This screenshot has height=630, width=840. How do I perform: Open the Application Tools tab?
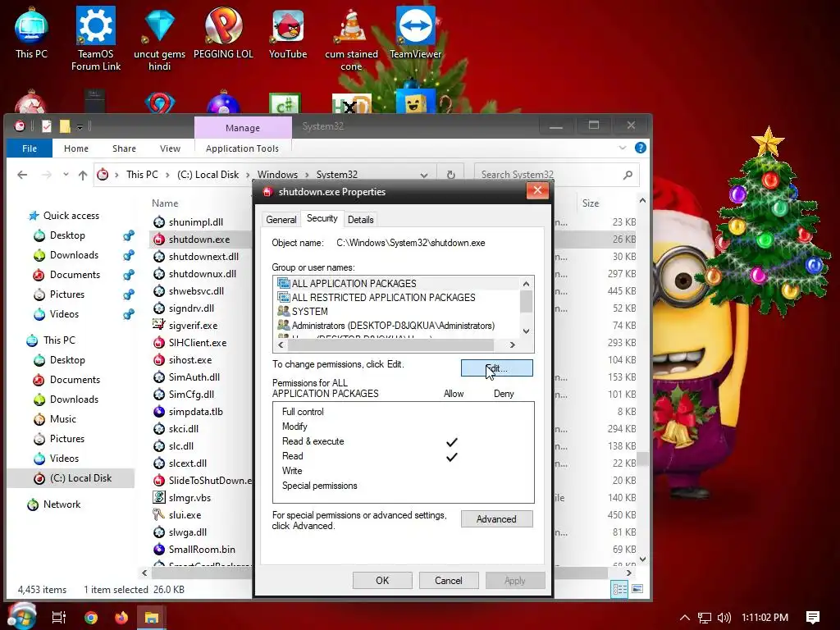click(242, 148)
